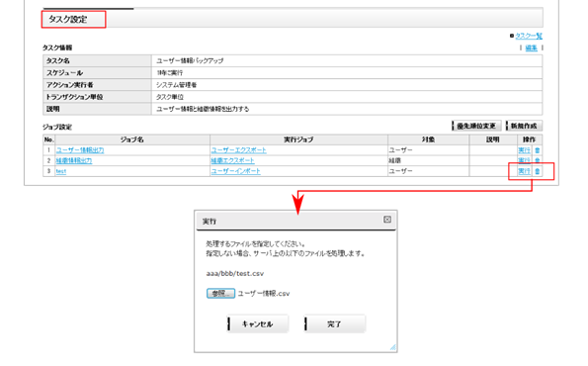Click the aaa/bbb/test.csv file path text
588x366 pixels.
(235, 273)
